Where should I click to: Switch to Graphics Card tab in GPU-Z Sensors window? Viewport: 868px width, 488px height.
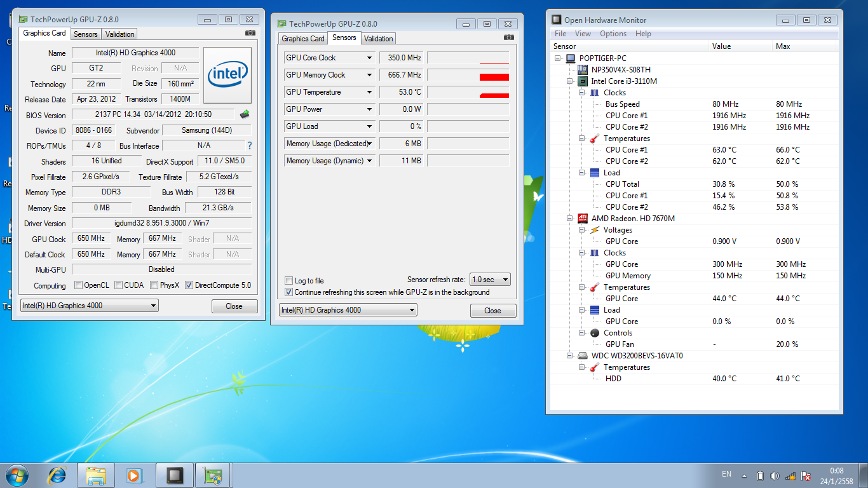pos(303,39)
